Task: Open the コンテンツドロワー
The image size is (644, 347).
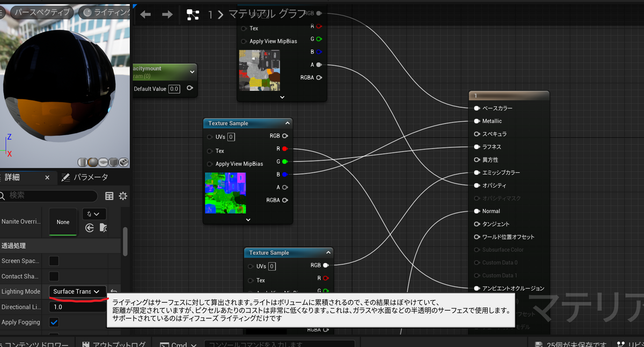Action: click(x=36, y=344)
